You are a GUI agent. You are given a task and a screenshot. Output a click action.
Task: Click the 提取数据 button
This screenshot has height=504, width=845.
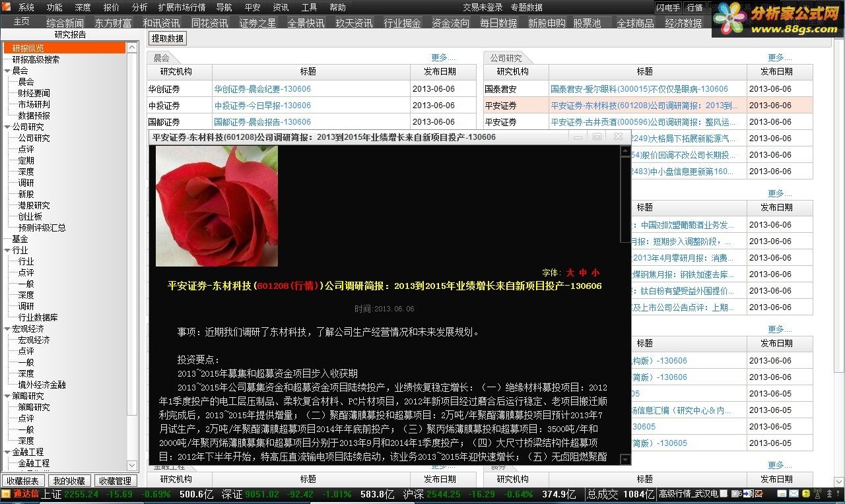click(x=168, y=38)
